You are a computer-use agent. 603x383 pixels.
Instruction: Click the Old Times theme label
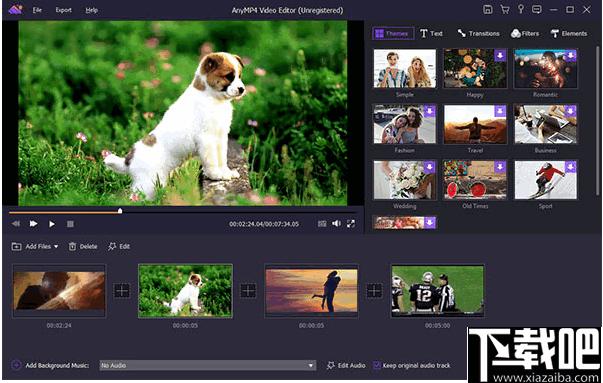tap(475, 206)
